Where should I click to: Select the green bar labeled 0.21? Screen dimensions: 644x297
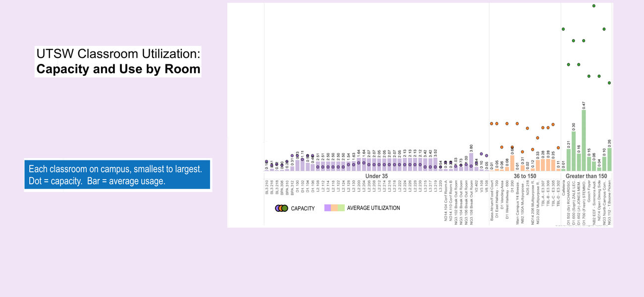[569, 159]
